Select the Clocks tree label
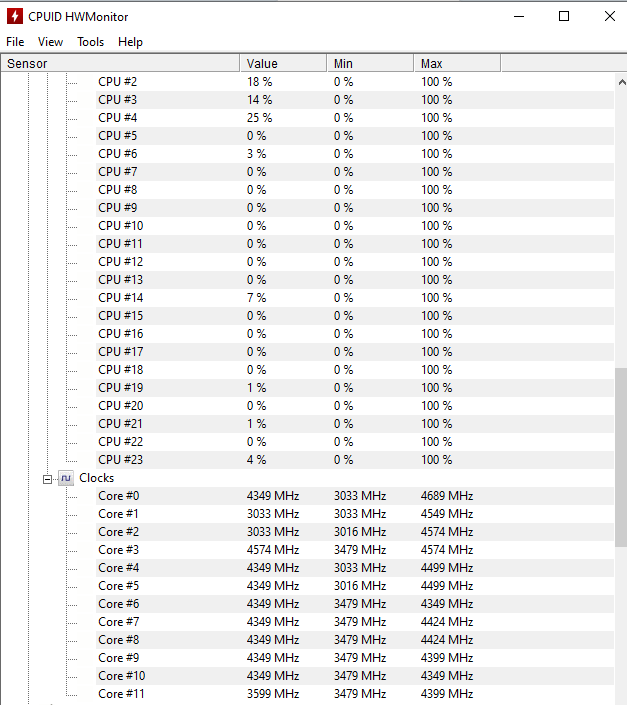Viewport: 627px width, 705px height. point(97,478)
